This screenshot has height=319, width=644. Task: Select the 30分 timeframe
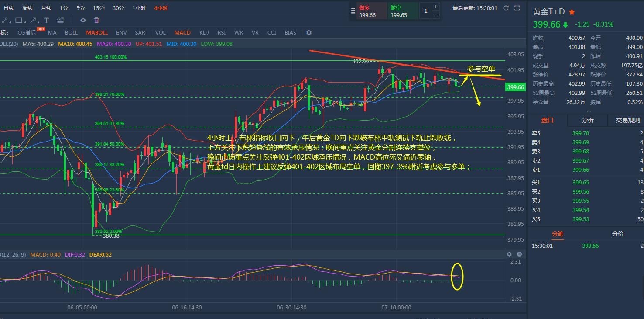click(118, 8)
